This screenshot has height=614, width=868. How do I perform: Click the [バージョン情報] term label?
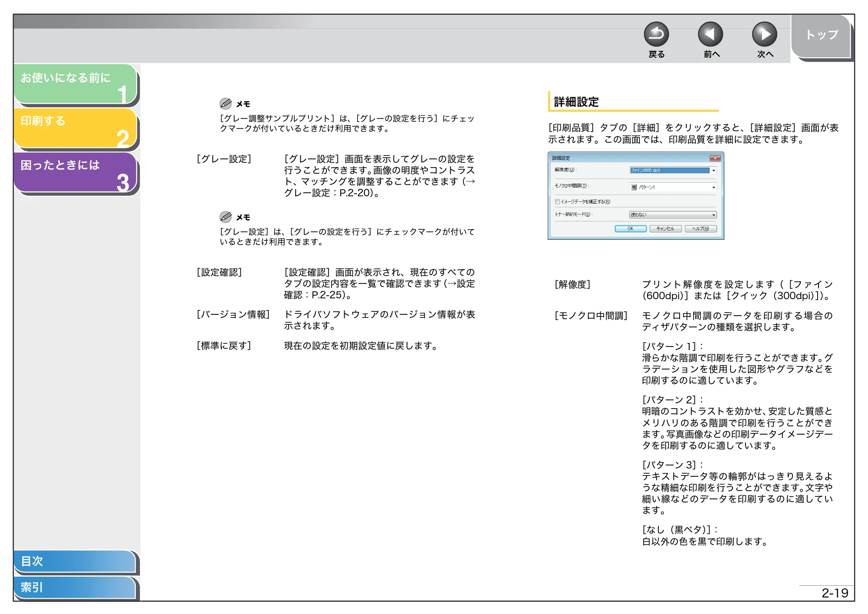(x=233, y=314)
